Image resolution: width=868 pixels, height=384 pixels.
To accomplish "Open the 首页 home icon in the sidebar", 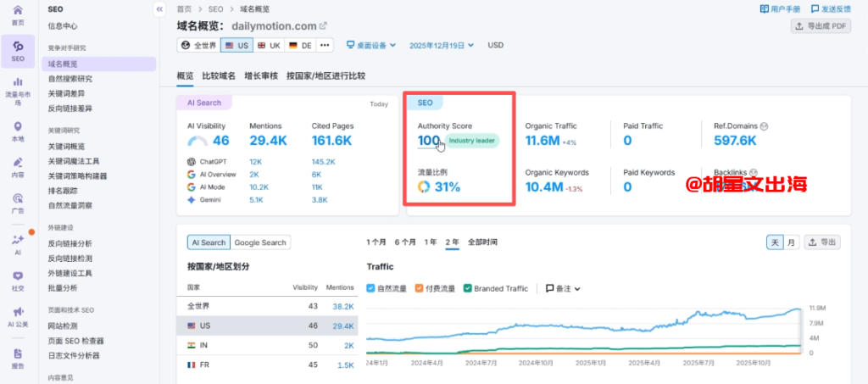I will (18, 10).
